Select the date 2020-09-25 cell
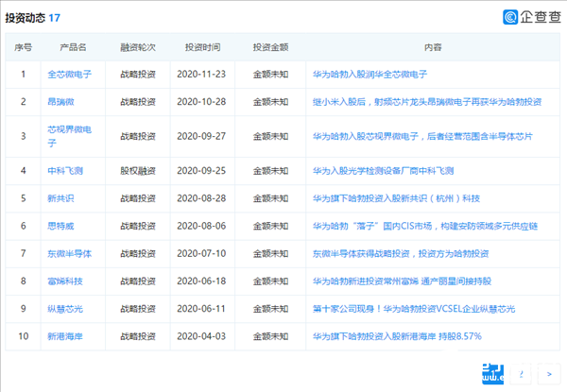 201,171
